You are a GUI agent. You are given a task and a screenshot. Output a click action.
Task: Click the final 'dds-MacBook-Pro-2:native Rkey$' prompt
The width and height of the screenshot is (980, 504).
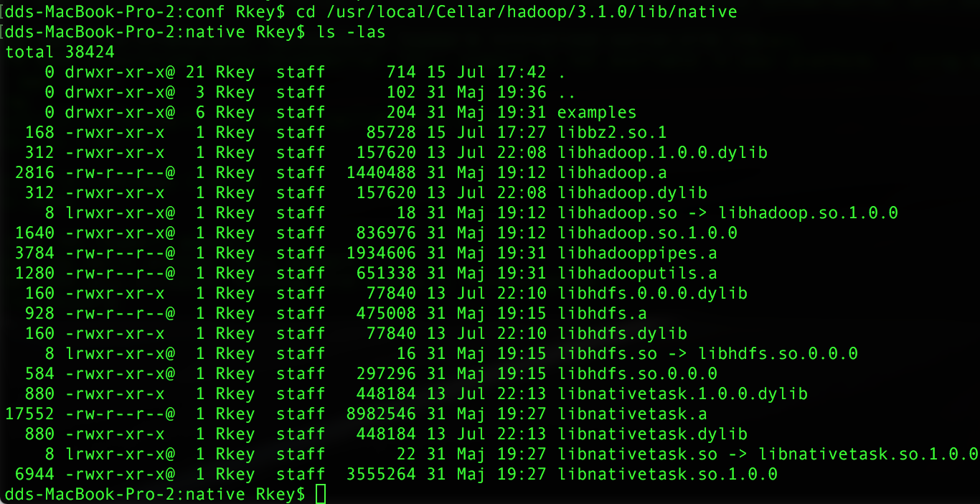pyautogui.click(x=155, y=495)
